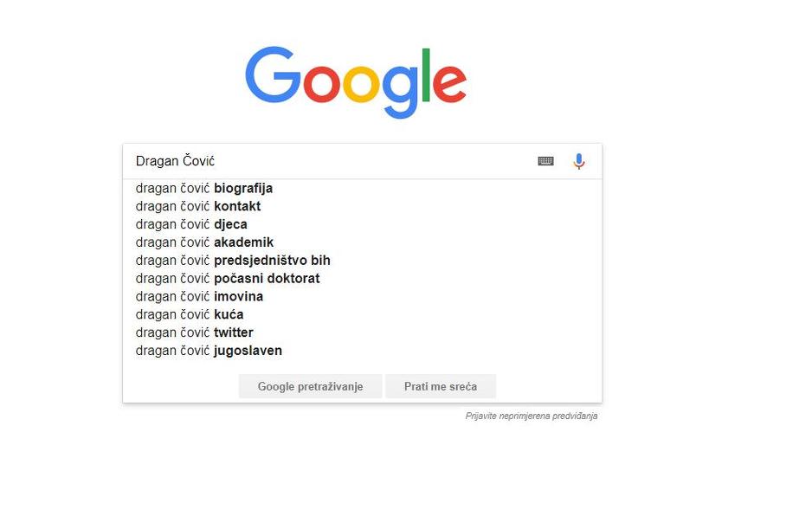Select suggestion 'dragan čović kontakt'
The height and width of the screenshot is (510, 812).
pyautogui.click(x=198, y=207)
